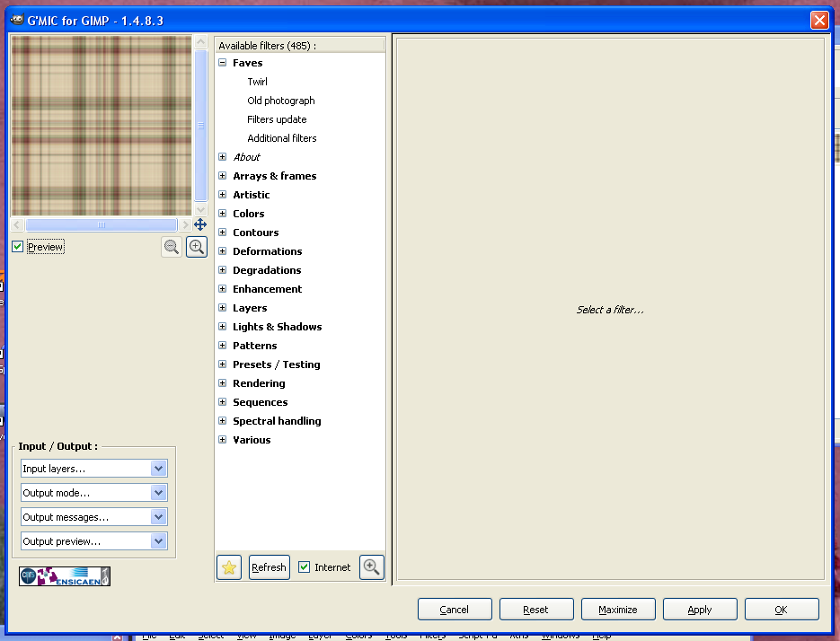Click the zoom out magnifier under preview

click(x=172, y=247)
